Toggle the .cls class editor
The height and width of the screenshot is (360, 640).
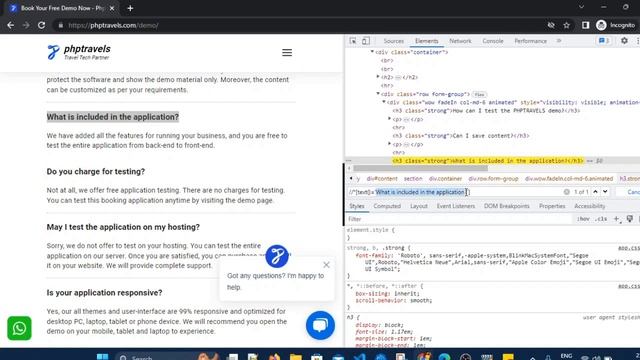point(600,219)
